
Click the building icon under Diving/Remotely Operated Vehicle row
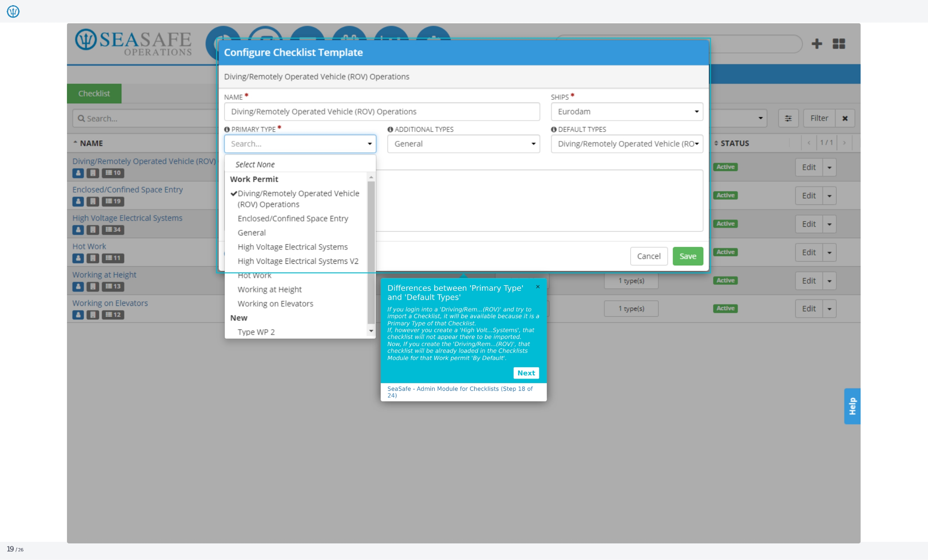92,173
